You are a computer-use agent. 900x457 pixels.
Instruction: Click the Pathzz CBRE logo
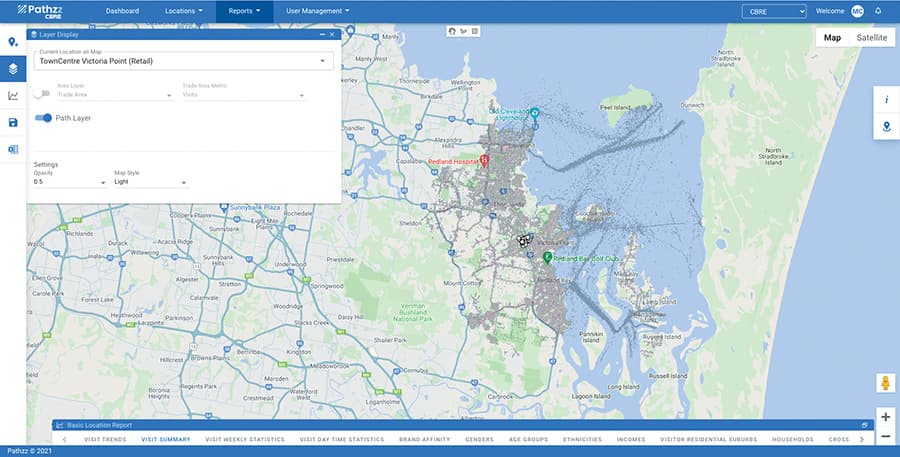[x=40, y=11]
